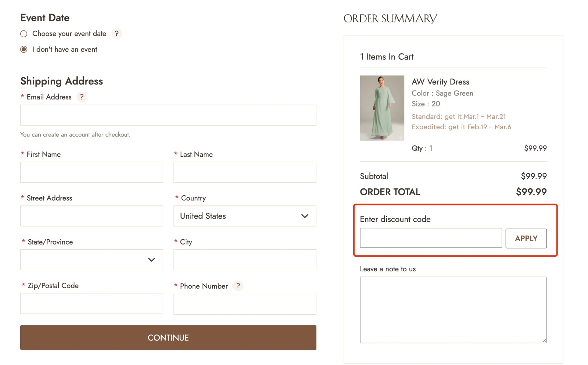Select the 'I don't have an event' option

click(x=23, y=49)
